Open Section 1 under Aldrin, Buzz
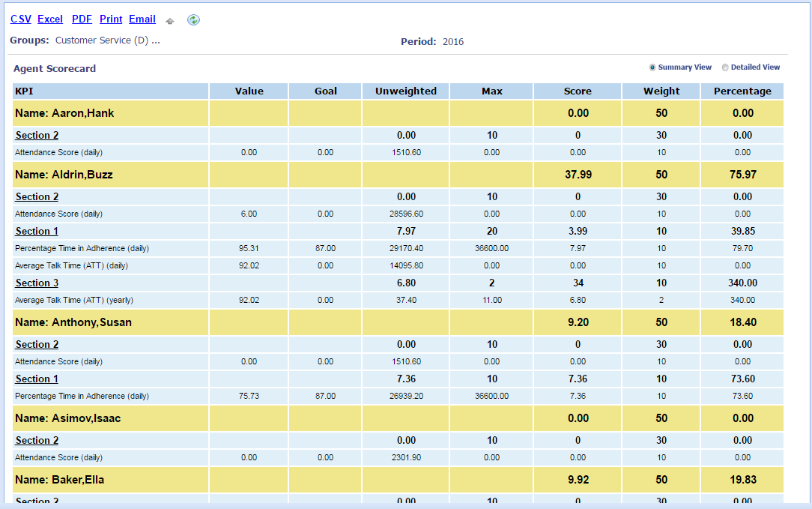Screen dimensions: 812x509 (x=37, y=231)
